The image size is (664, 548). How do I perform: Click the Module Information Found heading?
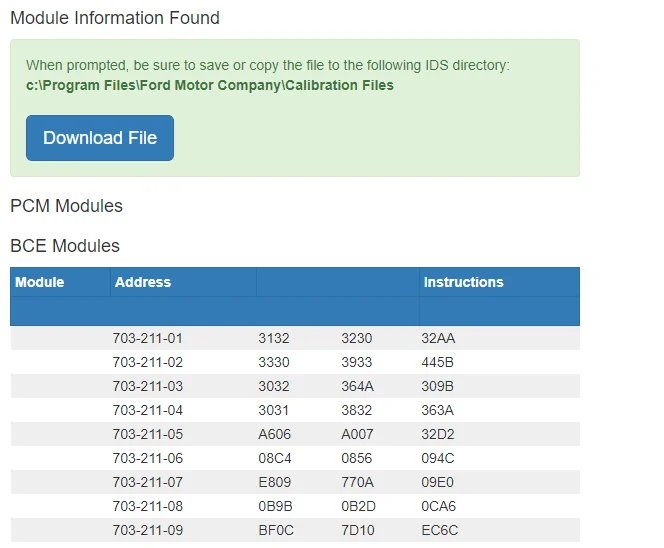(115, 18)
